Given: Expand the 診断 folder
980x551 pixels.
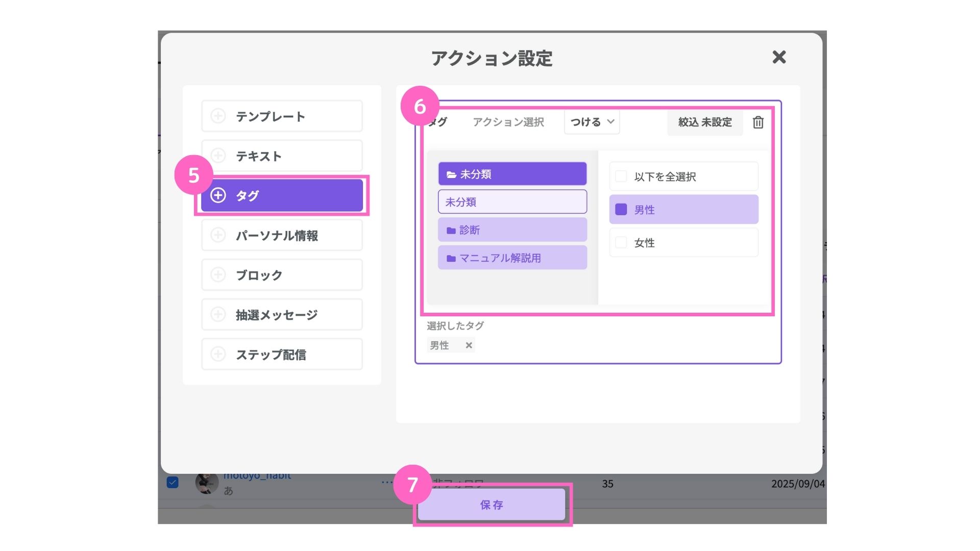Looking at the screenshot, I should [512, 230].
